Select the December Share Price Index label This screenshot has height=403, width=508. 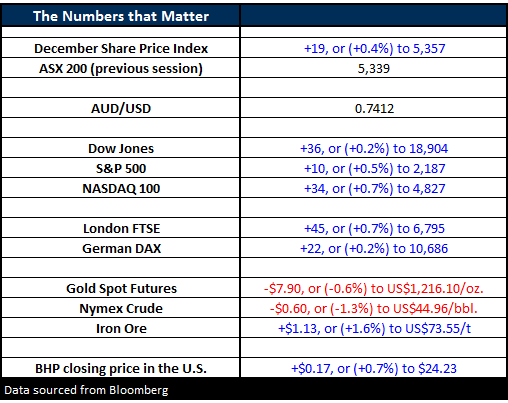coord(121,49)
